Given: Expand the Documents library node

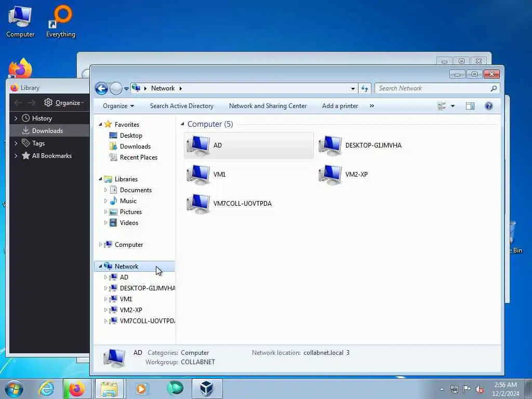Looking at the screenshot, I should click(x=105, y=190).
